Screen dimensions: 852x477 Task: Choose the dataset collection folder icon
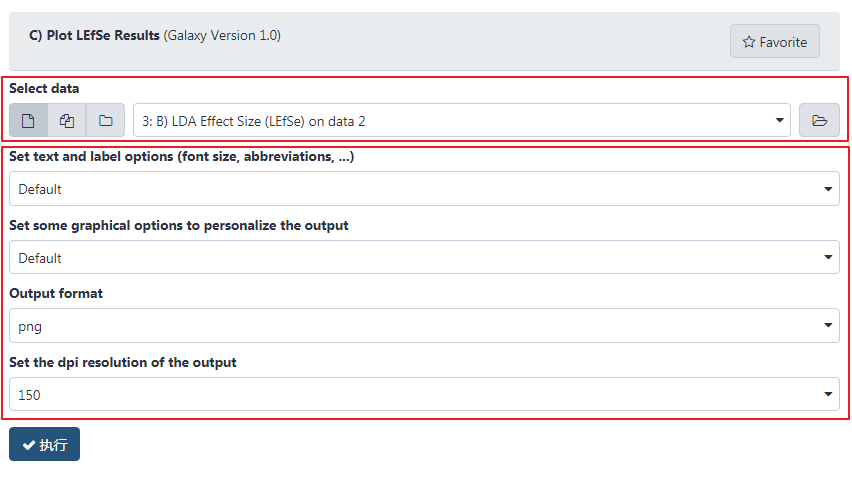click(x=105, y=120)
